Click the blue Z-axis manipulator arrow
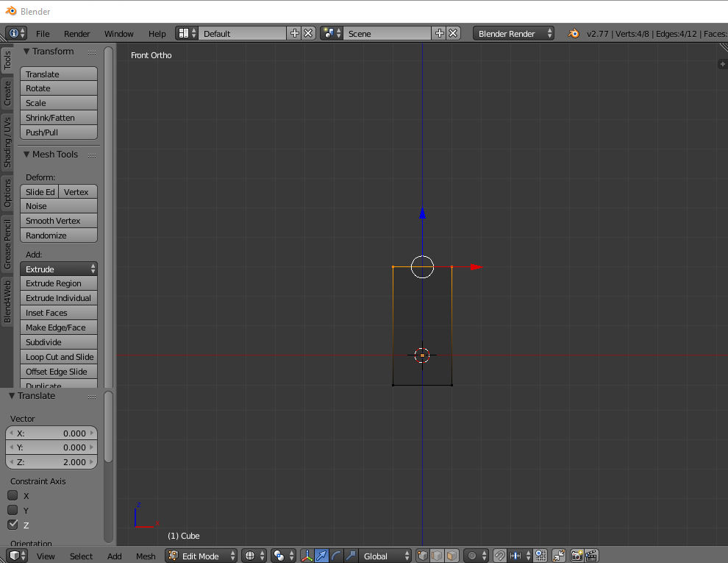Screen dimensions: 728x563 pos(423,213)
